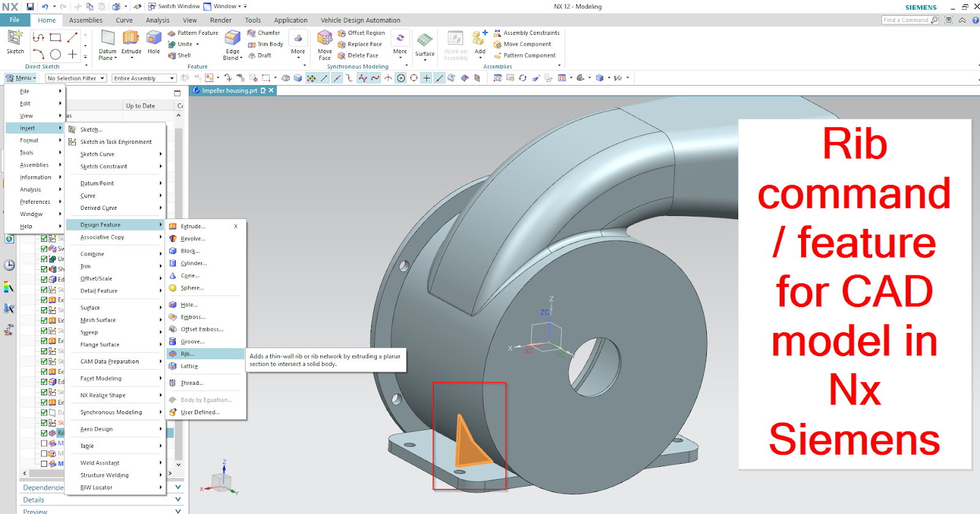Image resolution: width=980 pixels, height=514 pixels.
Task: Choose Emboss... from the submenu
Action: pos(206,317)
